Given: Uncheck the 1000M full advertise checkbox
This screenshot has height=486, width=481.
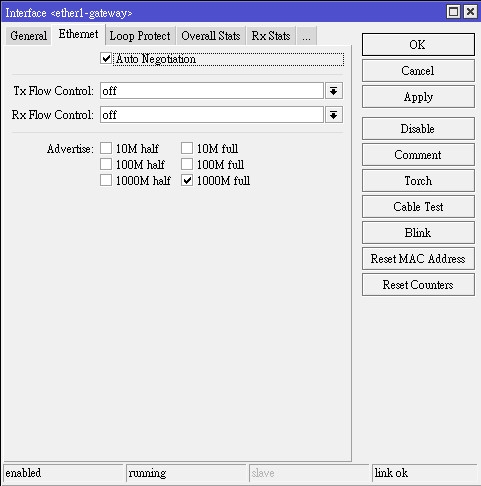Looking at the screenshot, I should [187, 180].
